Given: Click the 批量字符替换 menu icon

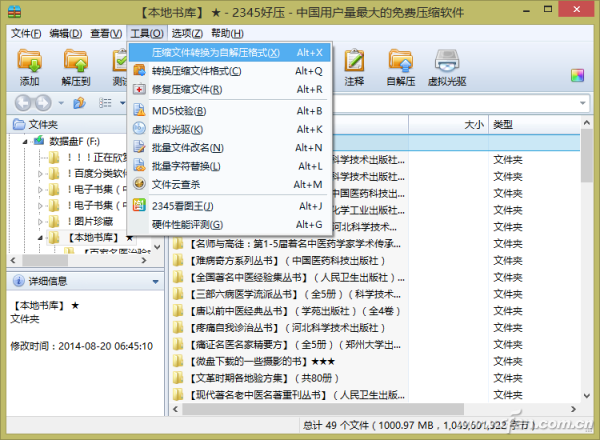Looking at the screenshot, I should click(x=139, y=165).
